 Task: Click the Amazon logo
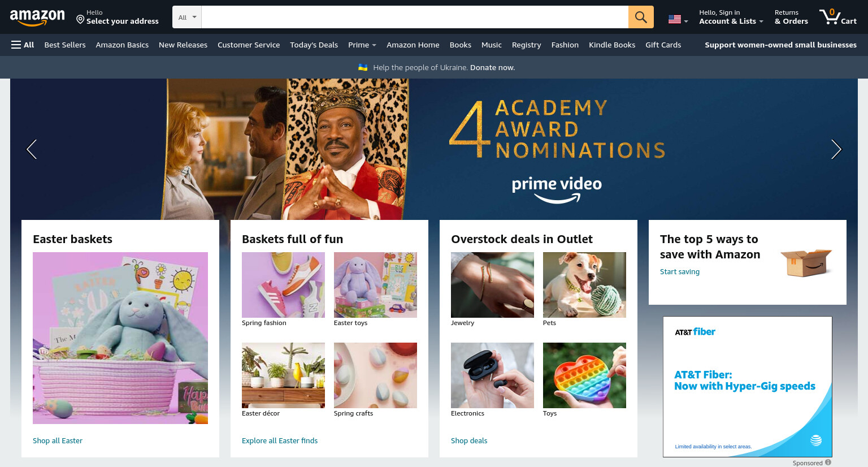pyautogui.click(x=37, y=18)
